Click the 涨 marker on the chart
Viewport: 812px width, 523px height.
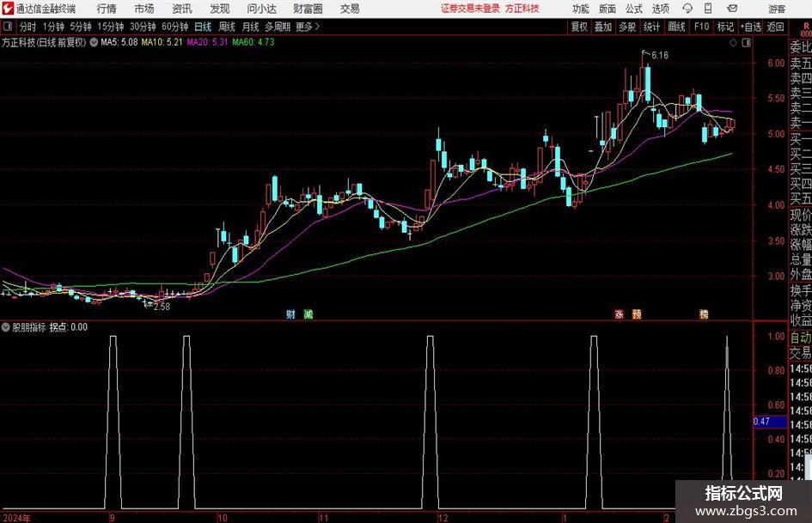tap(619, 313)
